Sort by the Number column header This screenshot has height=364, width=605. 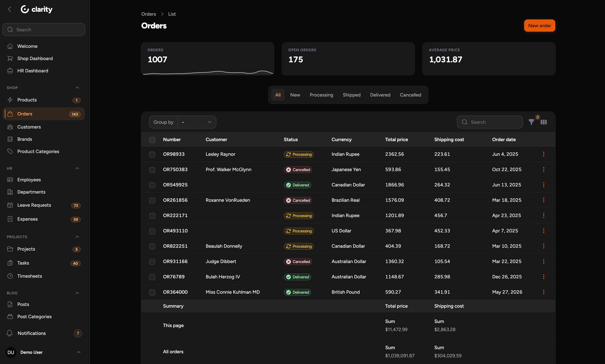coord(172,140)
